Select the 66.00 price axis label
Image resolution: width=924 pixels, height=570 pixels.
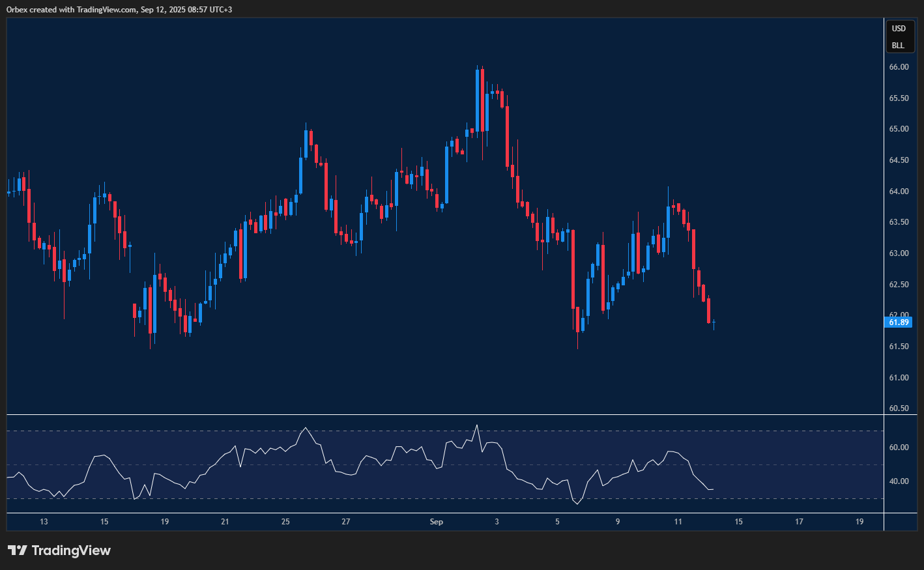(x=899, y=67)
